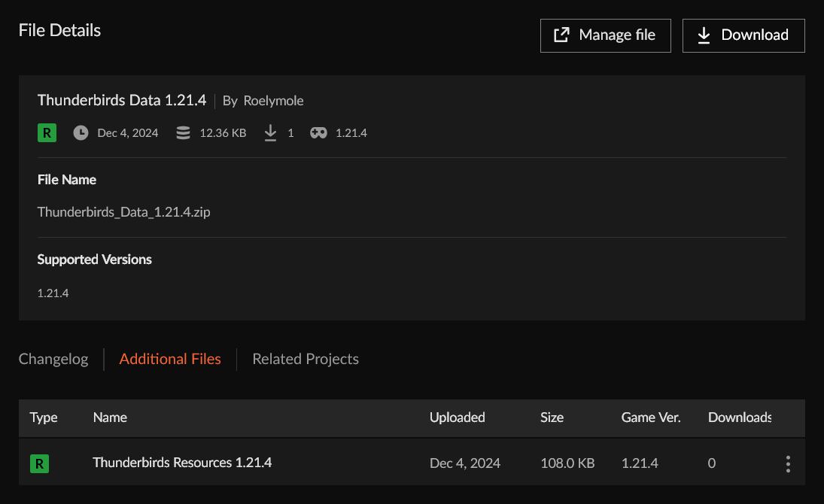Image resolution: width=824 pixels, height=504 pixels.
Task: Click the Supported Versions label
Action: click(94, 260)
